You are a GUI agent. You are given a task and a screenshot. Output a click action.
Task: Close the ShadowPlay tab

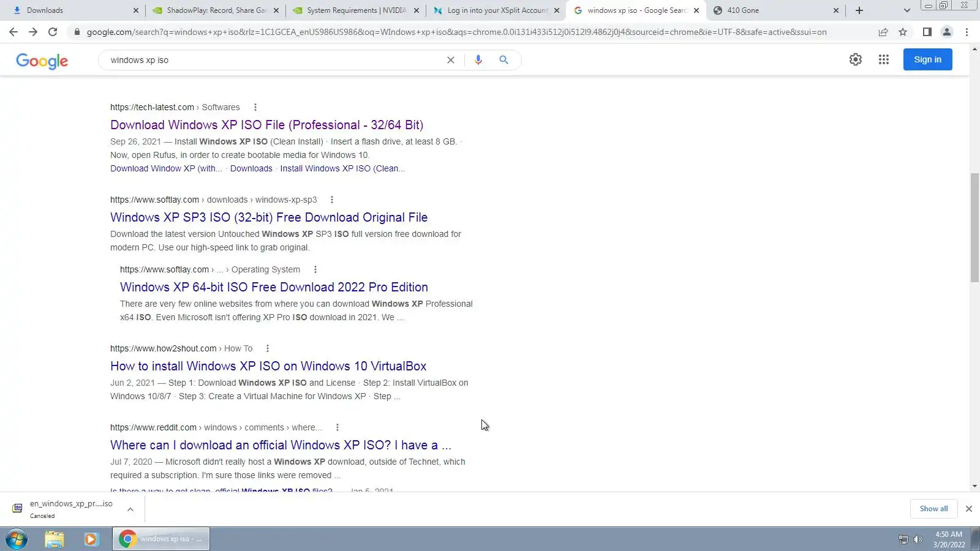[x=276, y=10]
